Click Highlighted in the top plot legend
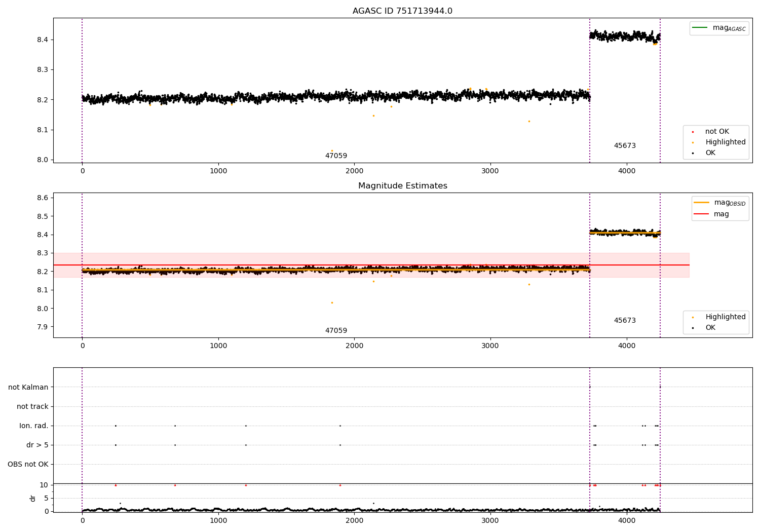Image resolution: width=760 pixels, height=532 pixels. [x=726, y=142]
